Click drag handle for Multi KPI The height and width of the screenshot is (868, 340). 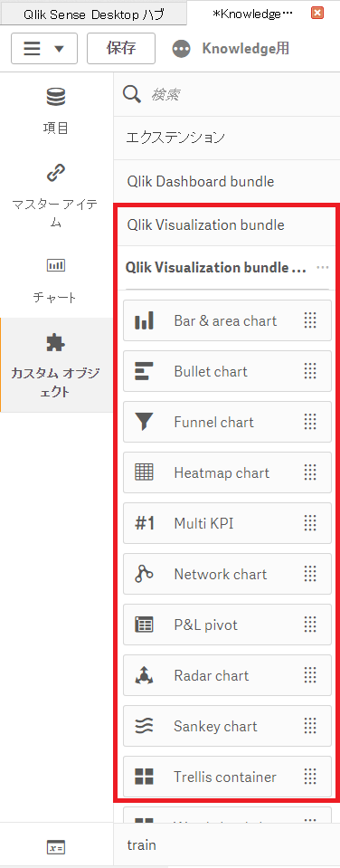point(310,523)
